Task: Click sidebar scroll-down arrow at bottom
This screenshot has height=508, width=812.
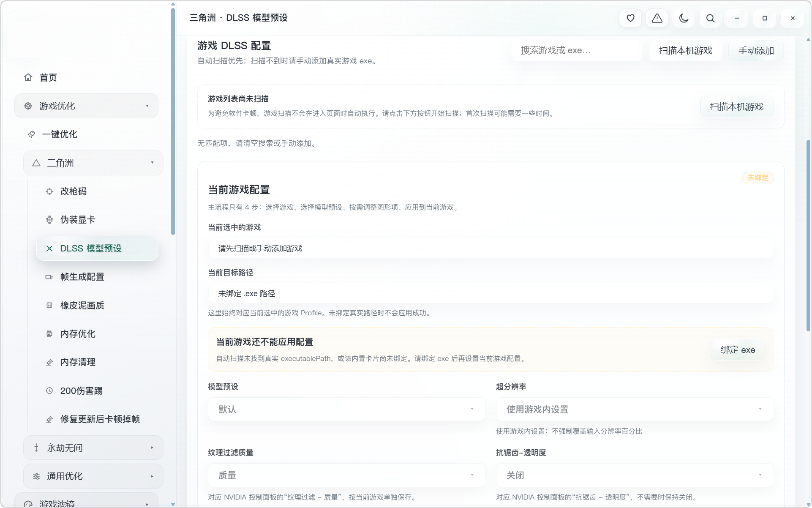Action: coord(173,504)
